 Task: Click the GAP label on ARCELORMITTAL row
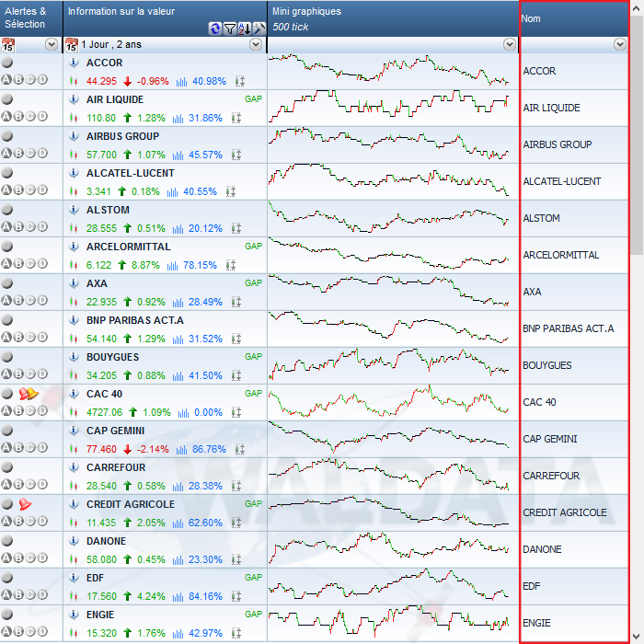(x=253, y=246)
